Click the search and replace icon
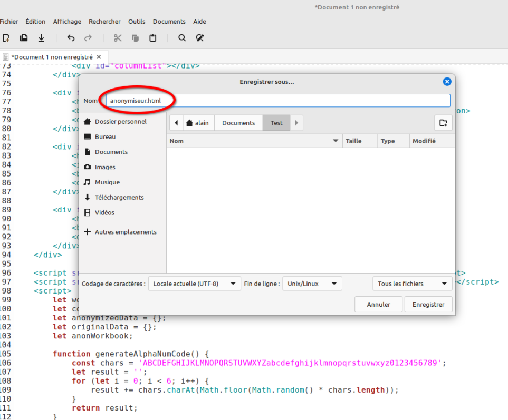 [x=199, y=38]
